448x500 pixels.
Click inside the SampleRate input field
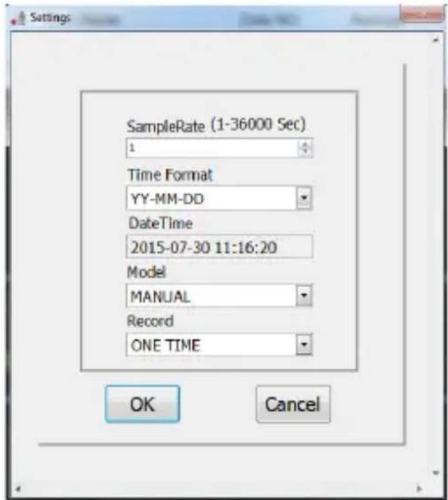pyautogui.click(x=212, y=148)
